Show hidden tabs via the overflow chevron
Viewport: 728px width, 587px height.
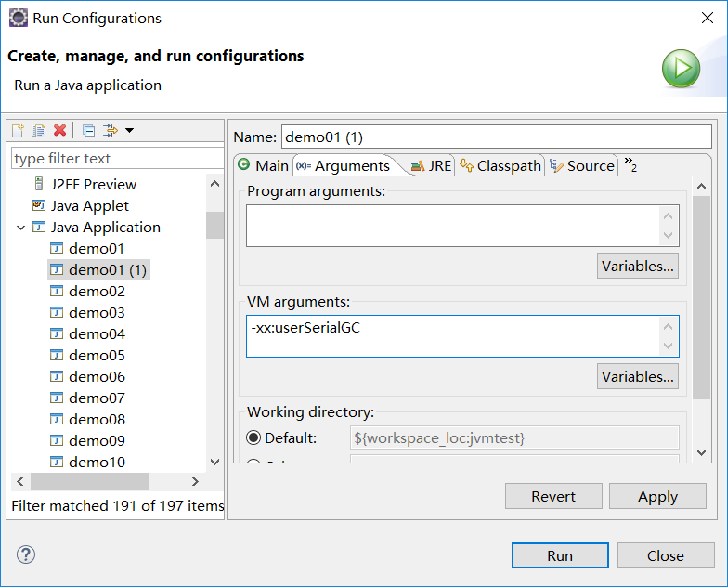point(630,165)
